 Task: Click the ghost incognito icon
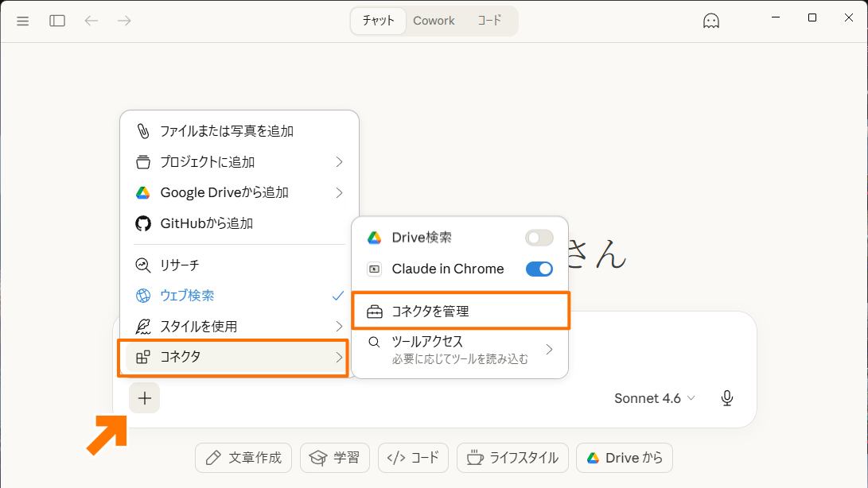(710, 20)
